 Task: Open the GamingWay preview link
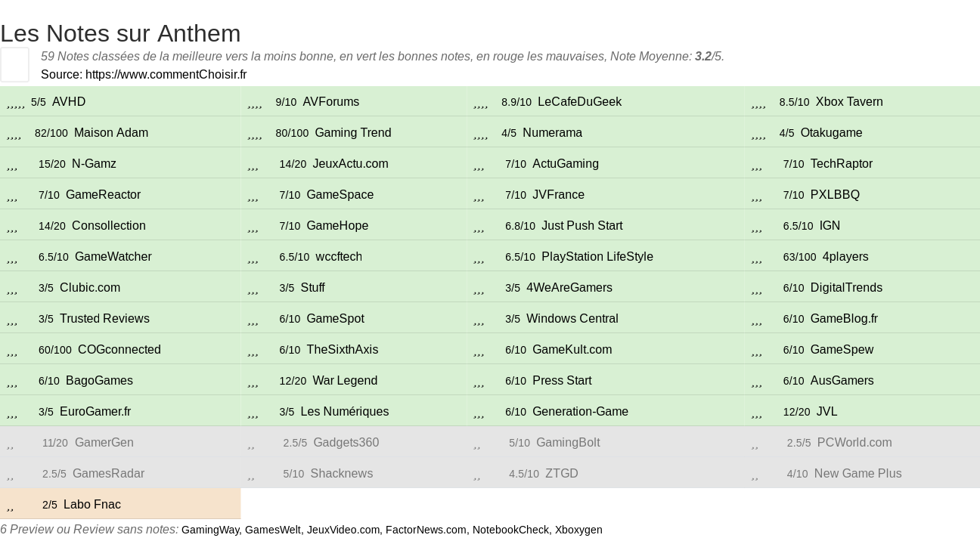pyautogui.click(x=210, y=530)
